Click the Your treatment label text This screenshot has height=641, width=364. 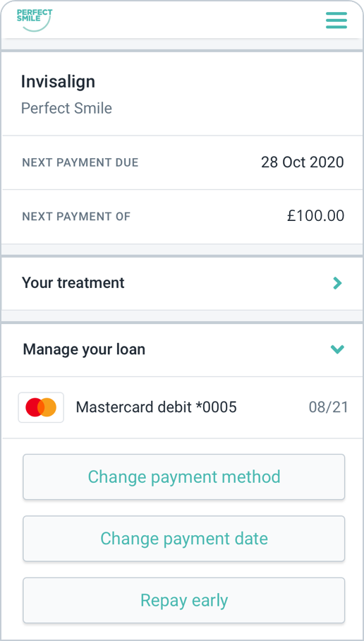(73, 283)
